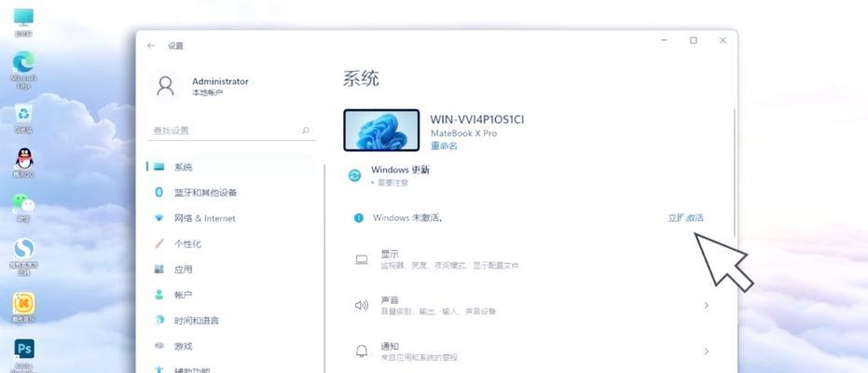Launch Photoshop from the desktop
The image size is (868, 373).
[x=23, y=354]
